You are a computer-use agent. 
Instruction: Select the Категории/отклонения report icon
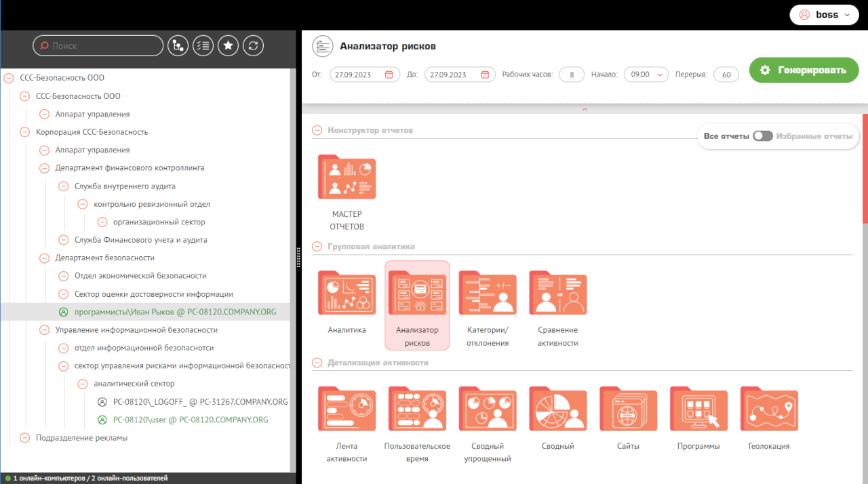point(488,294)
